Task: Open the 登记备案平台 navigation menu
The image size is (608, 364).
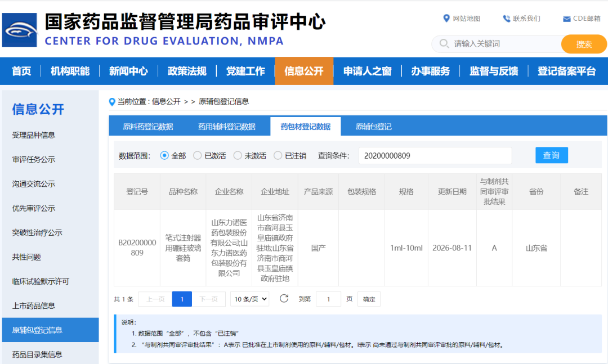Action: click(x=566, y=71)
